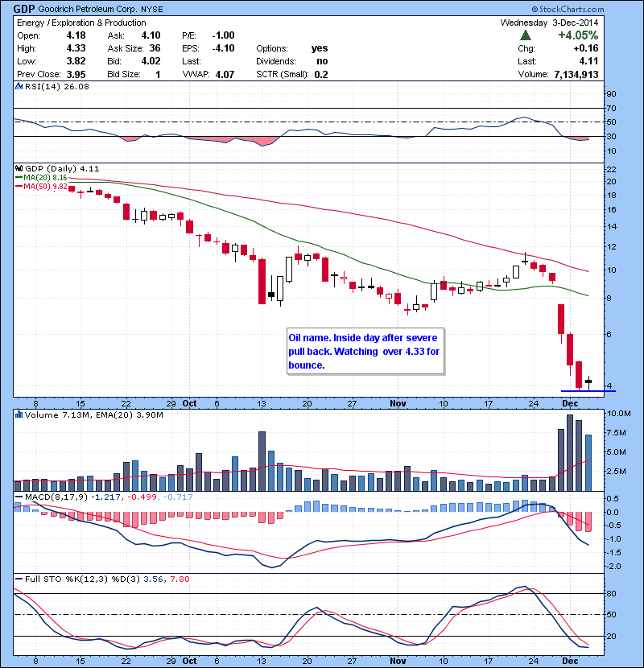Image resolution: width=644 pixels, height=668 pixels.
Task: Click the green MA(20) legend line
Action: point(19,178)
